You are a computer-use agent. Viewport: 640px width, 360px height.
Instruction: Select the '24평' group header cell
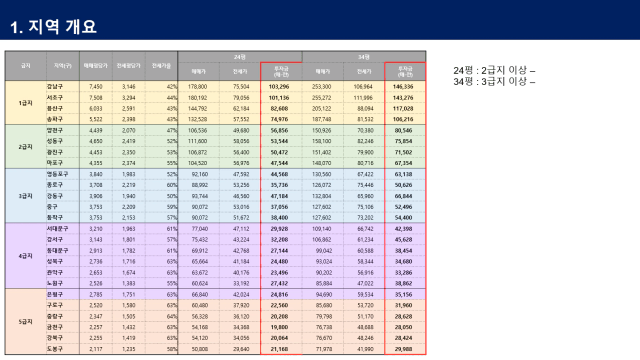[x=240, y=57]
